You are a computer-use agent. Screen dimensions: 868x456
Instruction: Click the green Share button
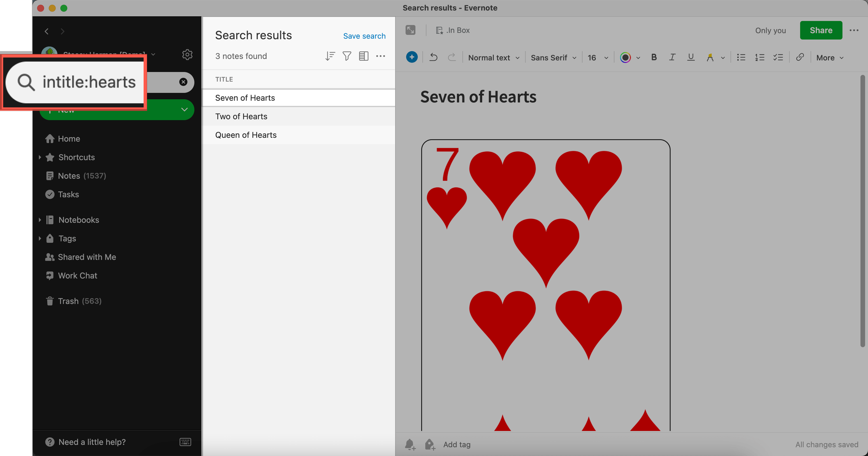click(821, 30)
